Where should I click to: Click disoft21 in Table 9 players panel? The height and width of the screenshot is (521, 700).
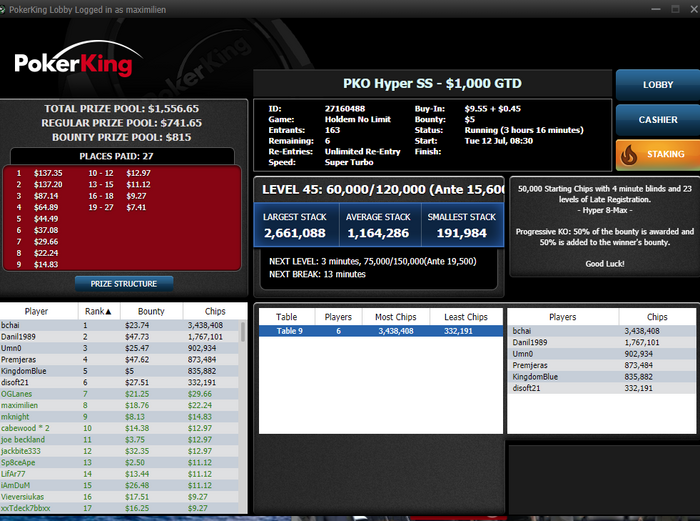(602, 388)
